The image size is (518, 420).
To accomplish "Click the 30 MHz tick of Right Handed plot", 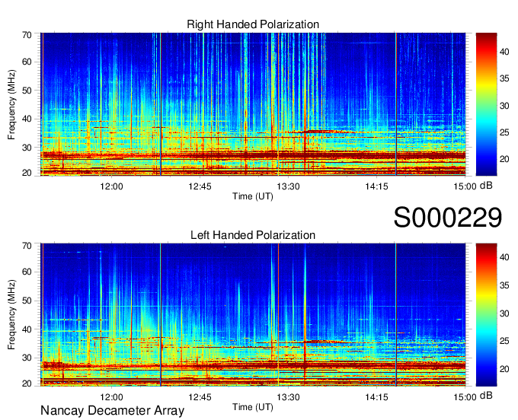I will [27, 148].
